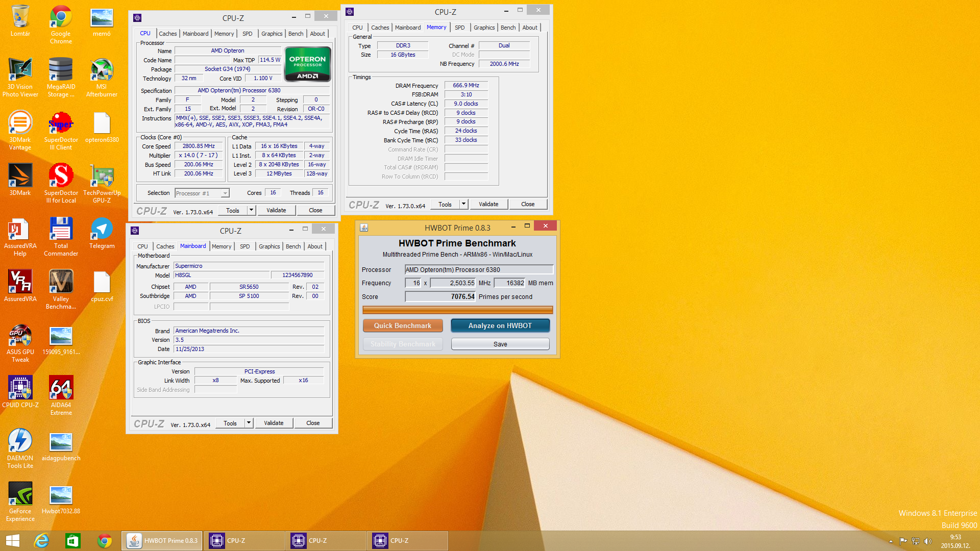Click Analyze on HWBOT button
Viewport: 980px width, 551px height.
click(500, 325)
